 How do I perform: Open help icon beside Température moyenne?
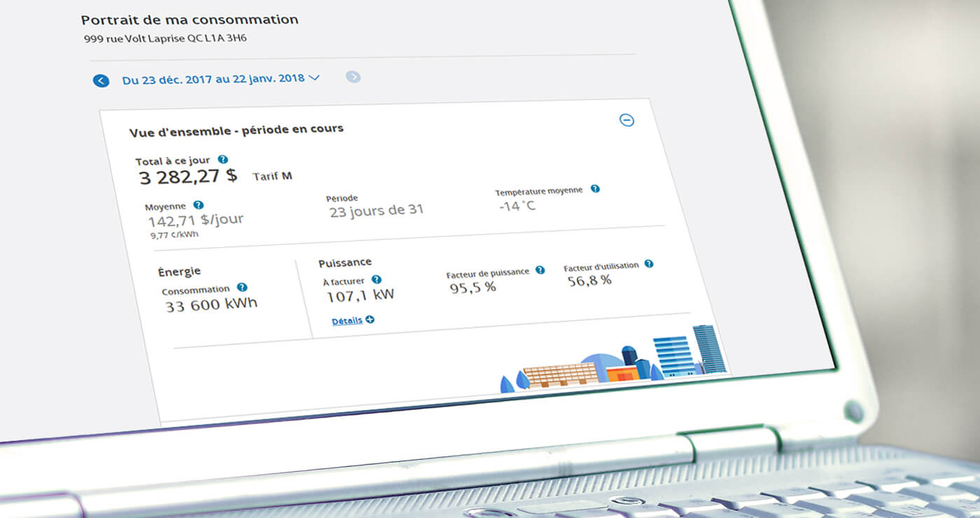(595, 189)
